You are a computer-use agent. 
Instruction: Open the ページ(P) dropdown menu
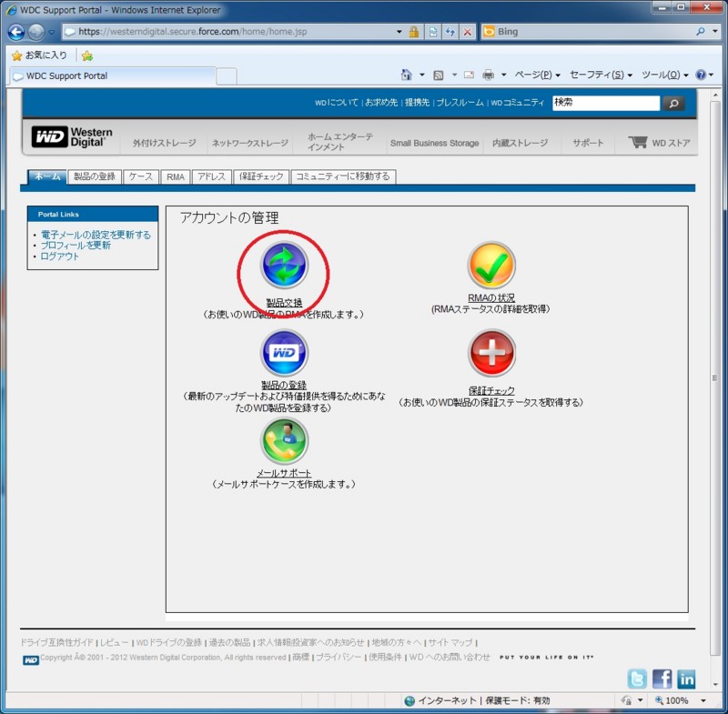tap(537, 75)
